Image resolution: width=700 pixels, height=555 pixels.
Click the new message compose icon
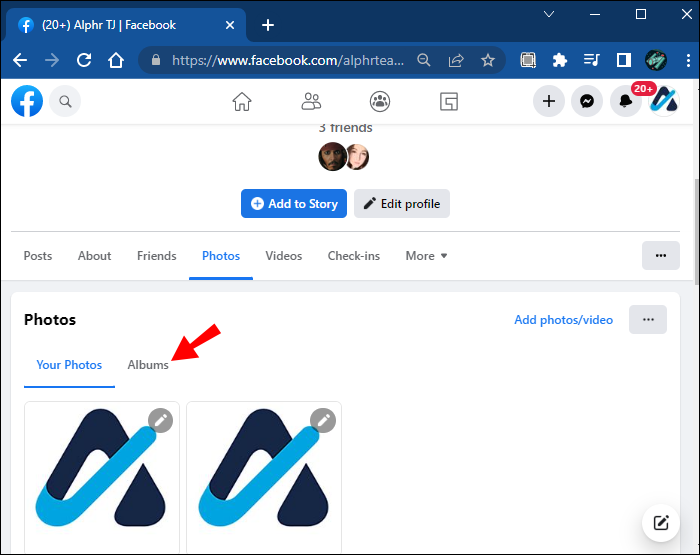point(661,522)
